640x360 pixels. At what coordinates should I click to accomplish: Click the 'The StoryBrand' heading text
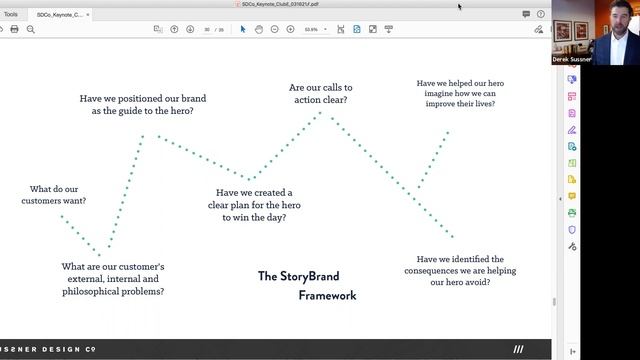(x=298, y=276)
